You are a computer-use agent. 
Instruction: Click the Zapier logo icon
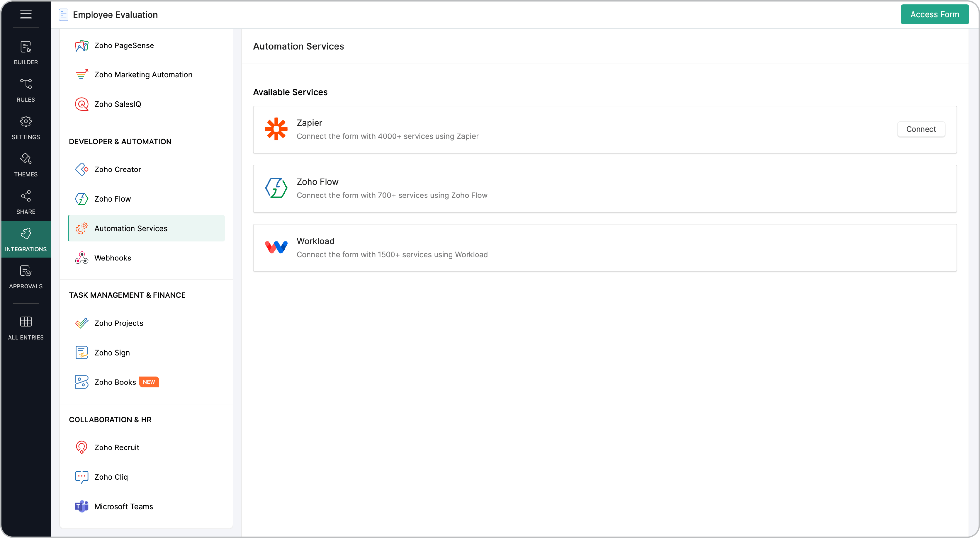(x=276, y=129)
